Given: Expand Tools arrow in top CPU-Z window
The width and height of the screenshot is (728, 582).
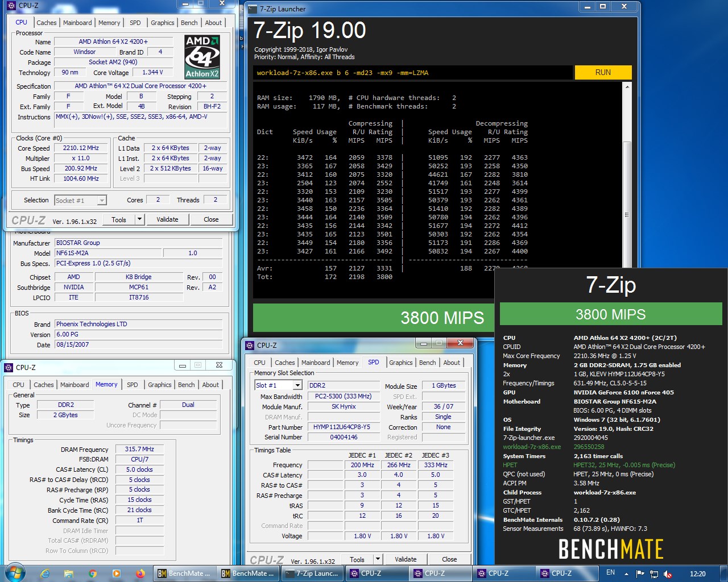Looking at the screenshot, I should [139, 219].
